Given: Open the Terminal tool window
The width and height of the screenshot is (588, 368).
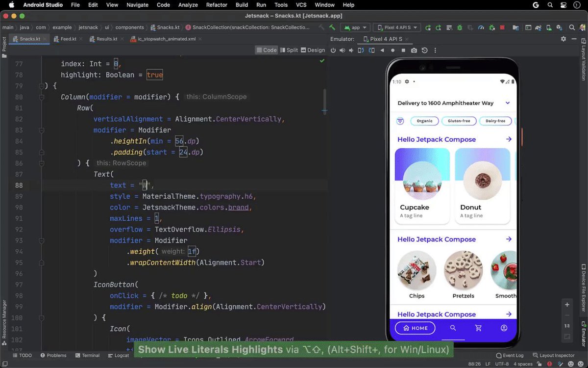Looking at the screenshot, I should point(87,355).
